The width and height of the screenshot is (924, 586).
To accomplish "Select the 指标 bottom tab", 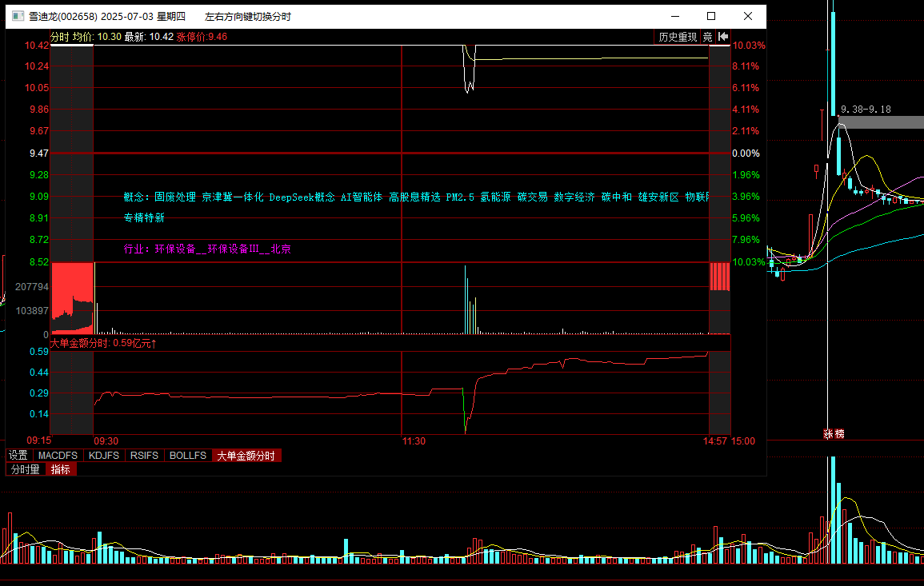I will point(61,469).
